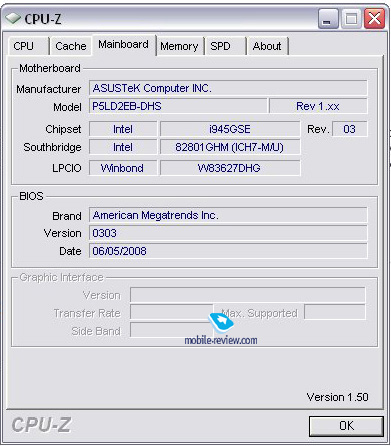Image resolution: width=391 pixels, height=446 pixels.
Task: Click the Manufacturer label
Action: pos(49,89)
